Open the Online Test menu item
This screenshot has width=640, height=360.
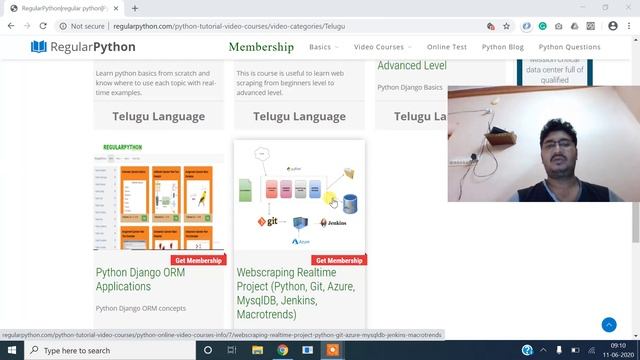[x=447, y=47]
